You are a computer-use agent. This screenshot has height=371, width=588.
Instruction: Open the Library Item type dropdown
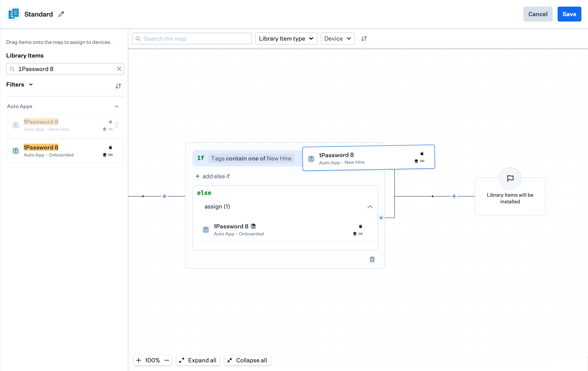tap(286, 39)
